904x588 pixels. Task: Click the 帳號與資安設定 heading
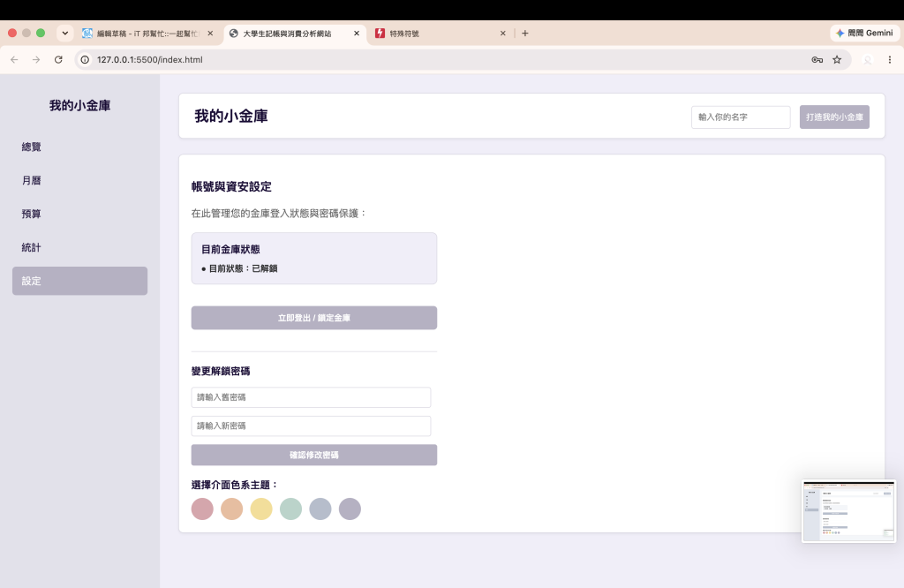click(231, 187)
